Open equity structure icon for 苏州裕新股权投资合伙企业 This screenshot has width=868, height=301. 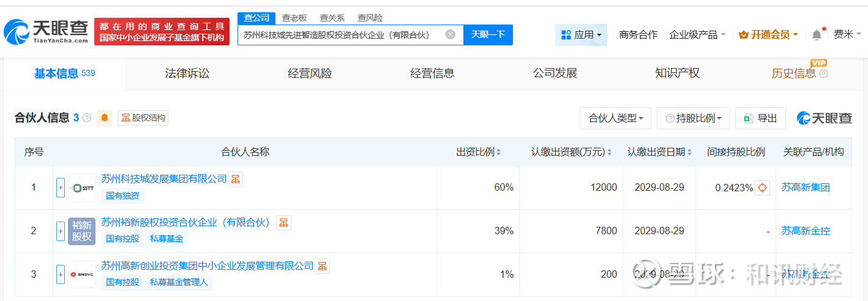pyautogui.click(x=283, y=223)
